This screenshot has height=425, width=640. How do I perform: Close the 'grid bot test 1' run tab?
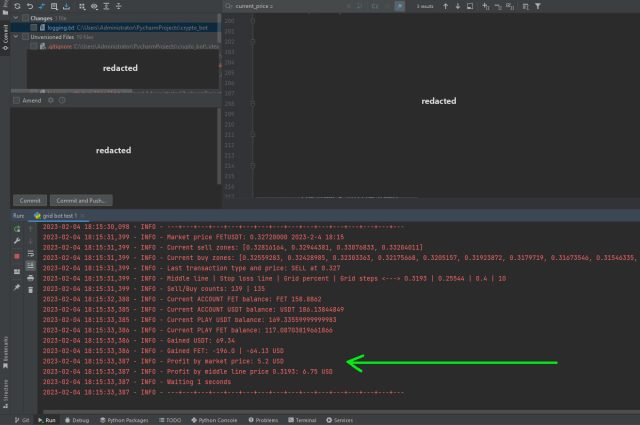(x=82, y=216)
